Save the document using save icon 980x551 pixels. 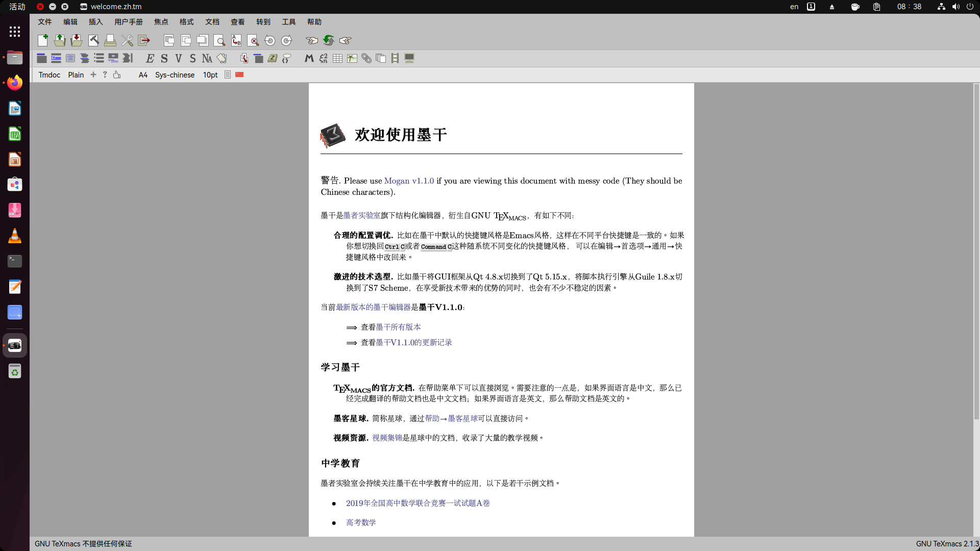pos(77,40)
